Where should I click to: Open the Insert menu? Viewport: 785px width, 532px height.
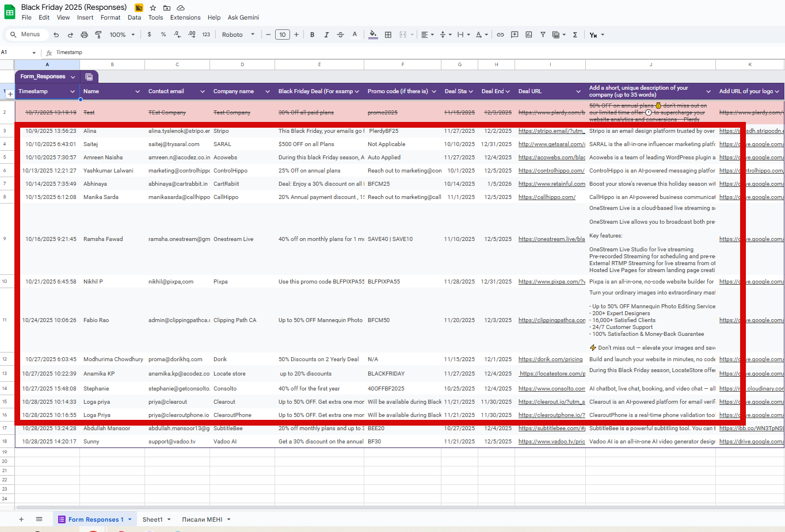point(85,17)
